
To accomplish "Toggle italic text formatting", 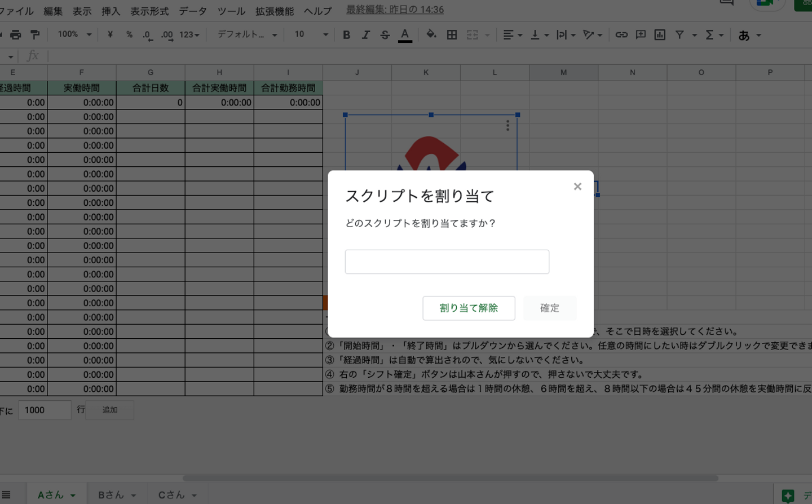I will click(x=365, y=35).
